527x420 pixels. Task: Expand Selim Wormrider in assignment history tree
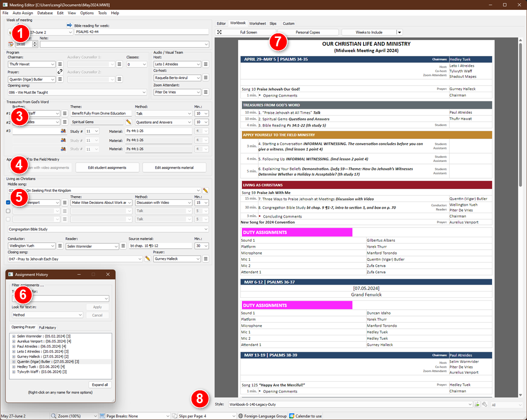14,336
